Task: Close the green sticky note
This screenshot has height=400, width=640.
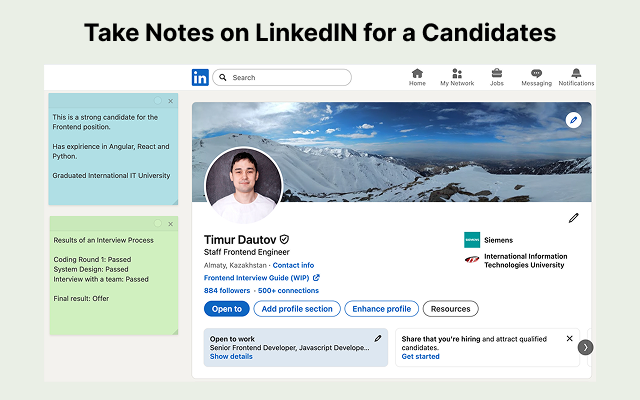Action: [x=171, y=224]
